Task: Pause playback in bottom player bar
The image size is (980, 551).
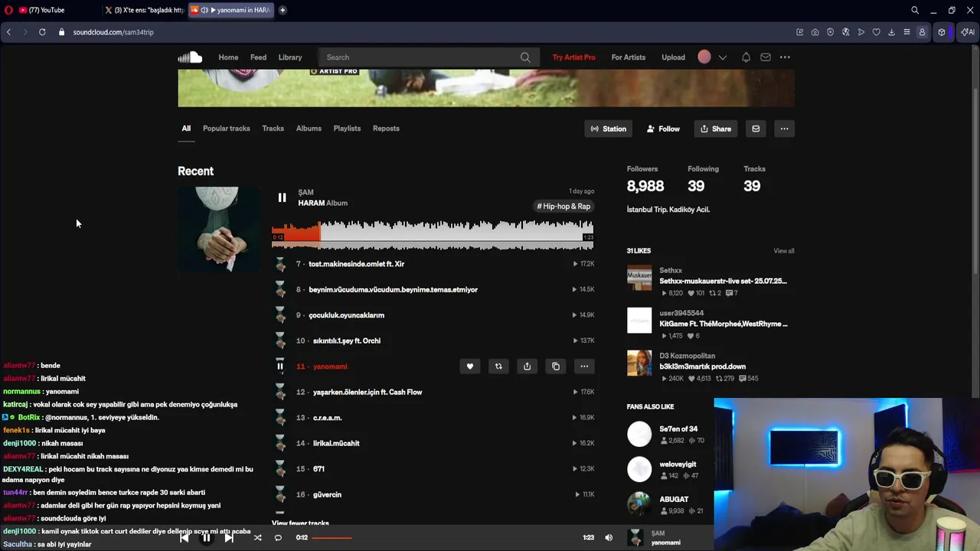Action: pyautogui.click(x=206, y=537)
